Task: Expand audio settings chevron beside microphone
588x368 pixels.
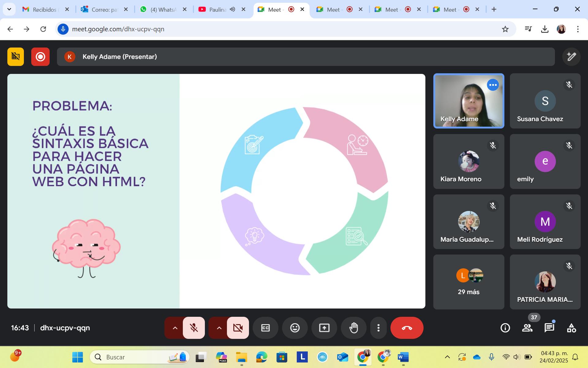Action: pos(175,328)
